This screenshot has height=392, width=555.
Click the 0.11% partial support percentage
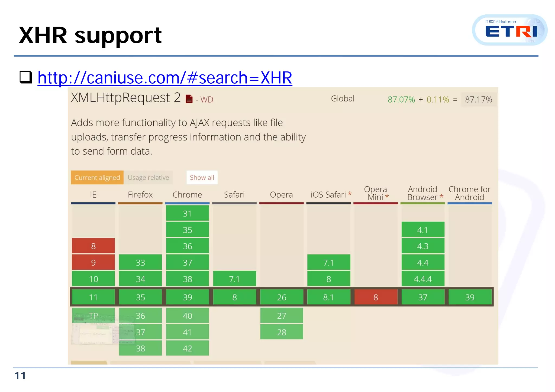coord(438,100)
